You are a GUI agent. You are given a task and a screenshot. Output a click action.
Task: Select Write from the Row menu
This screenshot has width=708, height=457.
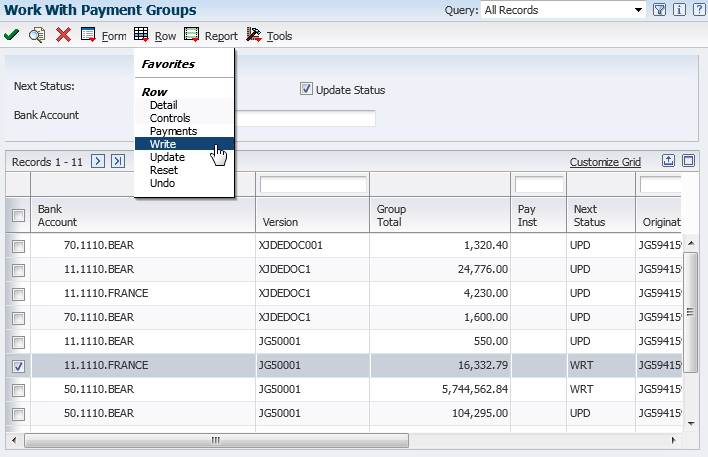point(184,144)
